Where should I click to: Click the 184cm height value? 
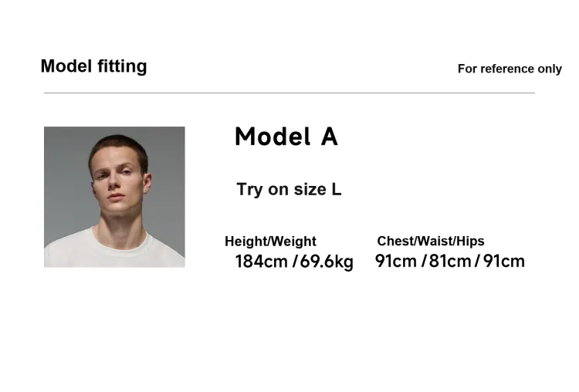262,262
